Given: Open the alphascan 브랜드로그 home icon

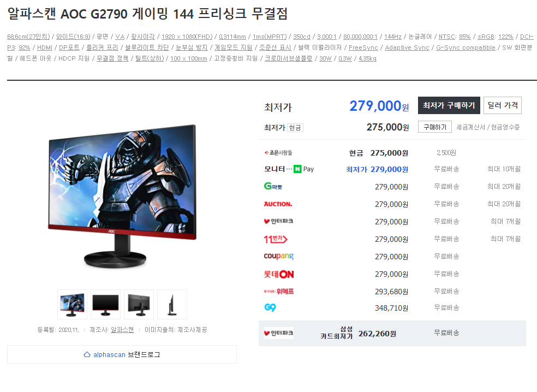Looking at the screenshot, I should coord(87,354).
